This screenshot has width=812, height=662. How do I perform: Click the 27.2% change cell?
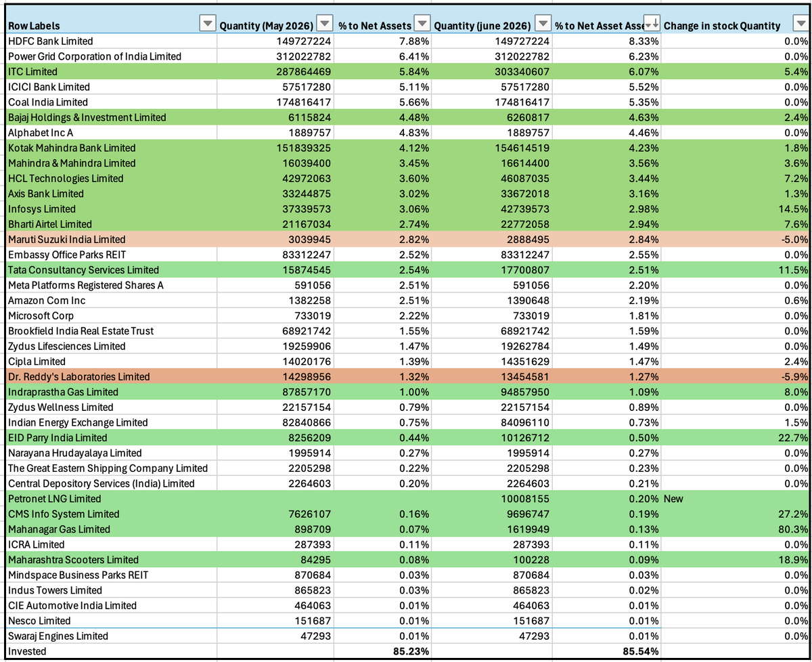(735, 514)
